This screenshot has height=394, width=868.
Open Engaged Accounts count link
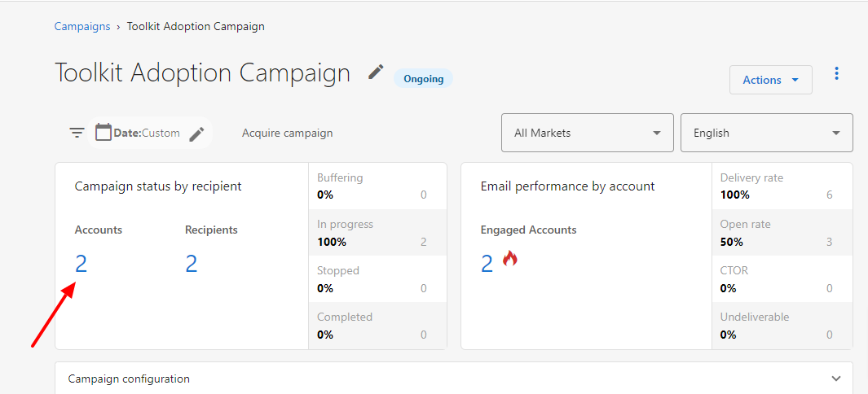pyautogui.click(x=487, y=264)
